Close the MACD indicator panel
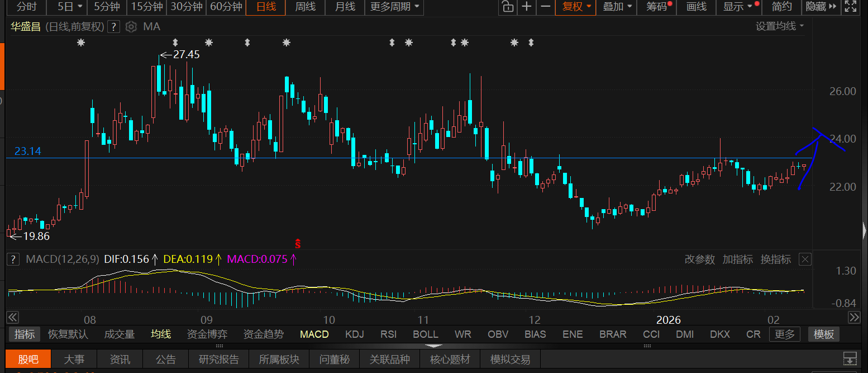868x373 pixels. pyautogui.click(x=805, y=259)
